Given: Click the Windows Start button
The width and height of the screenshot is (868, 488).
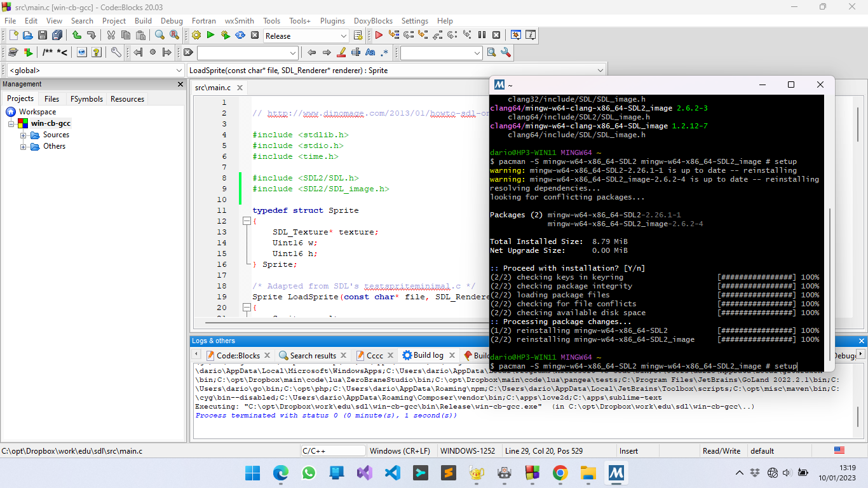Looking at the screenshot, I should coord(252,473).
